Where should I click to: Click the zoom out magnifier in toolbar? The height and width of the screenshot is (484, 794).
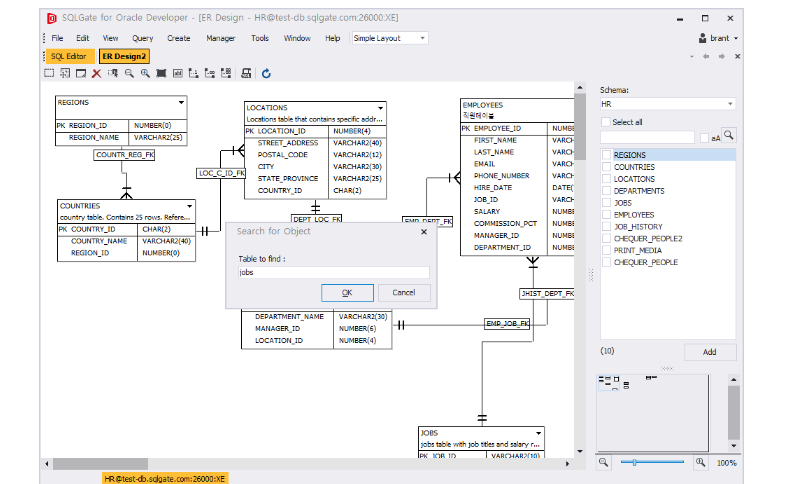coord(129,73)
